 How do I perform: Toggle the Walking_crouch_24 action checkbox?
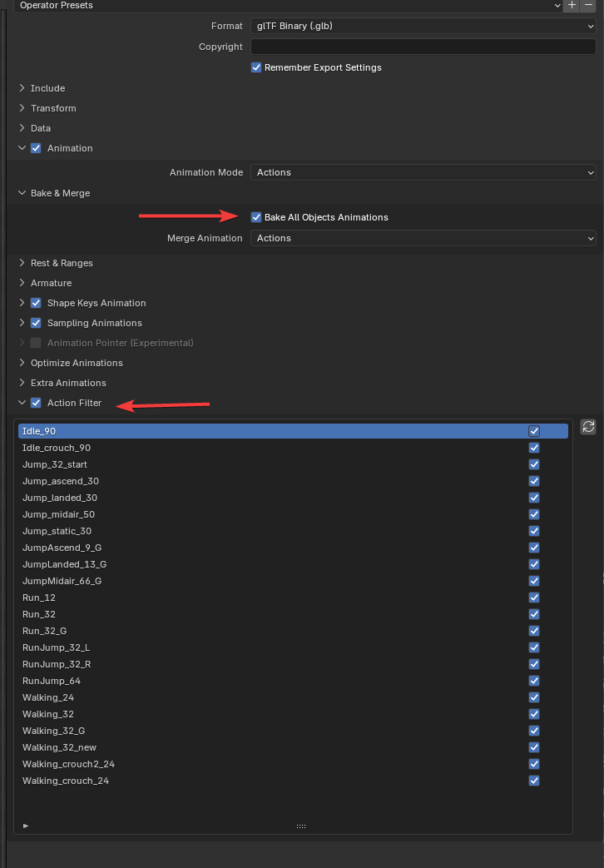click(x=534, y=781)
